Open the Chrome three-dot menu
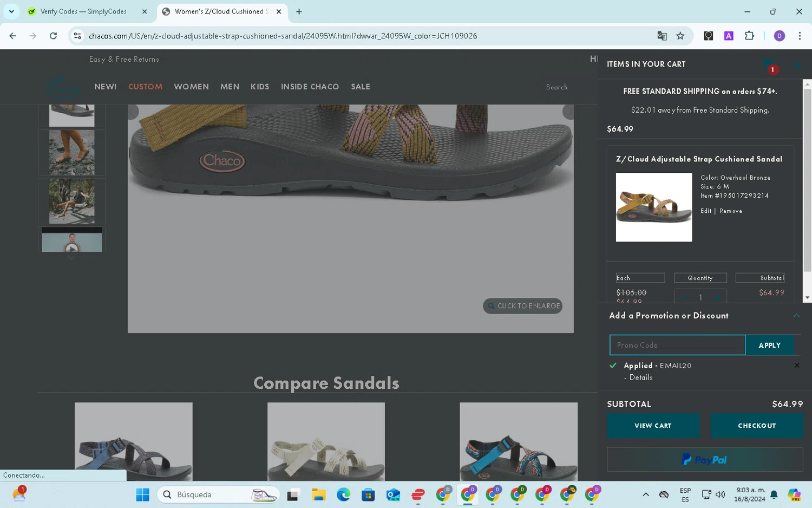The width and height of the screenshot is (812, 508). click(800, 36)
